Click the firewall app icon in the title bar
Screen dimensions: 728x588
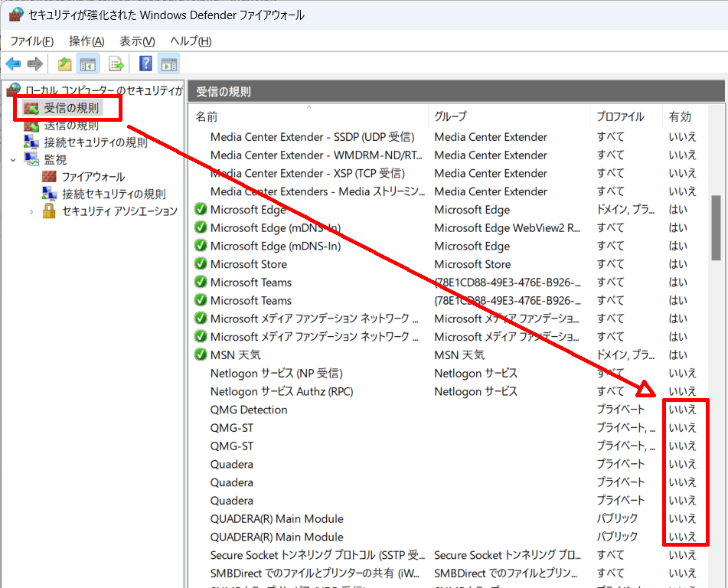pyautogui.click(x=16, y=15)
